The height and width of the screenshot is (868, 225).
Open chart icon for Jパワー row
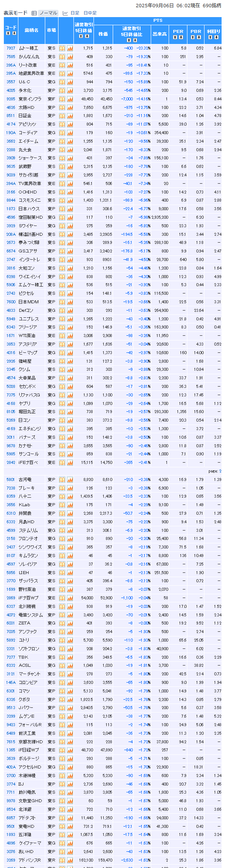(x=70, y=708)
